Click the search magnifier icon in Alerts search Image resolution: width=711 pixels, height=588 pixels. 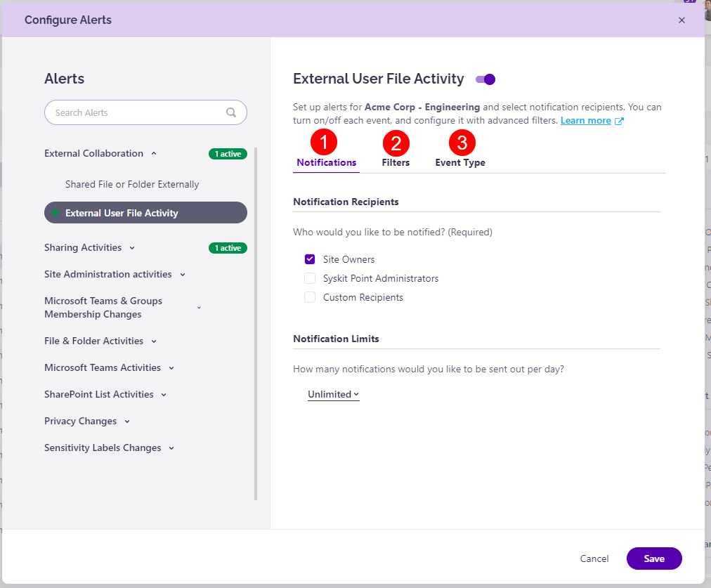pyautogui.click(x=231, y=112)
